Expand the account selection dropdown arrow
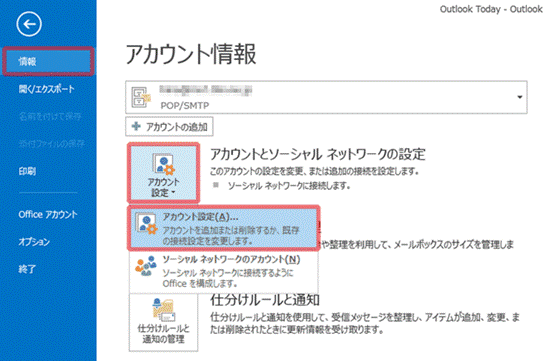 (x=520, y=97)
